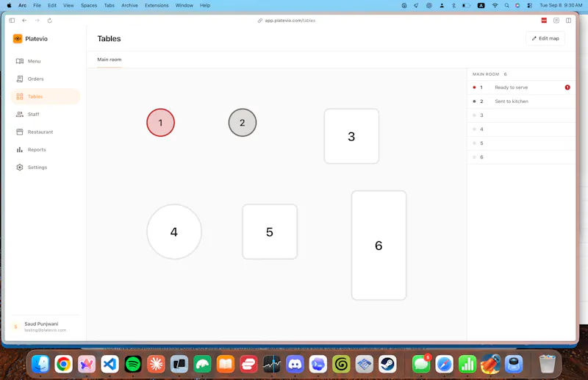Open the Extensions menu
This screenshot has width=588, height=380.
pos(157,5)
